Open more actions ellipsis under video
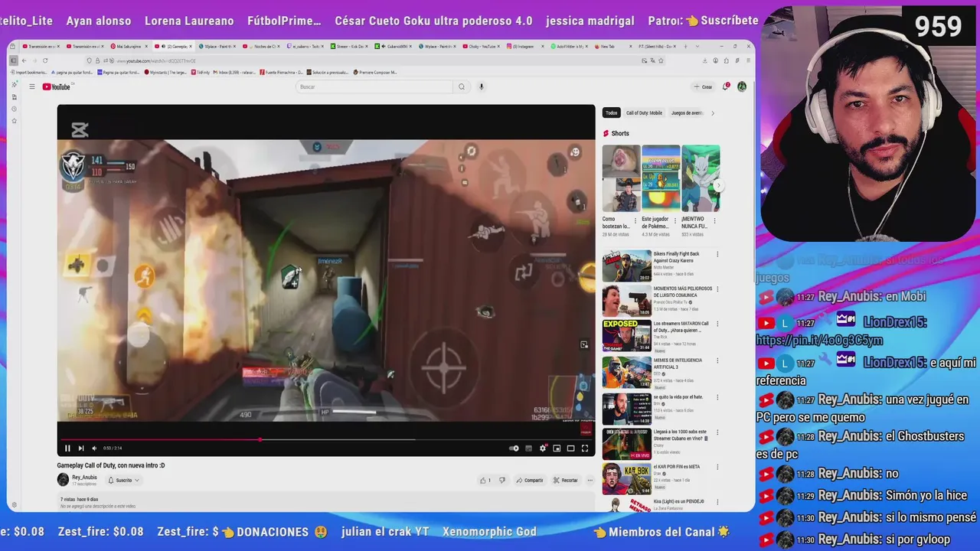The height and width of the screenshot is (551, 980). (590, 481)
